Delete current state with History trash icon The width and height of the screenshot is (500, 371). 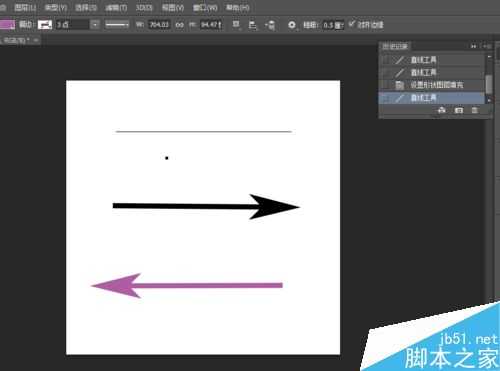tap(475, 110)
